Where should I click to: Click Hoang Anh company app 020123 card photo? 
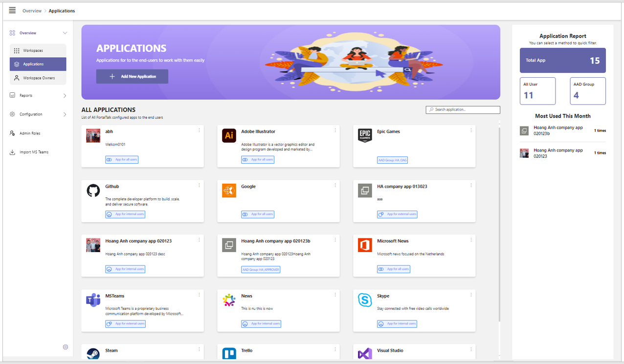click(93, 245)
